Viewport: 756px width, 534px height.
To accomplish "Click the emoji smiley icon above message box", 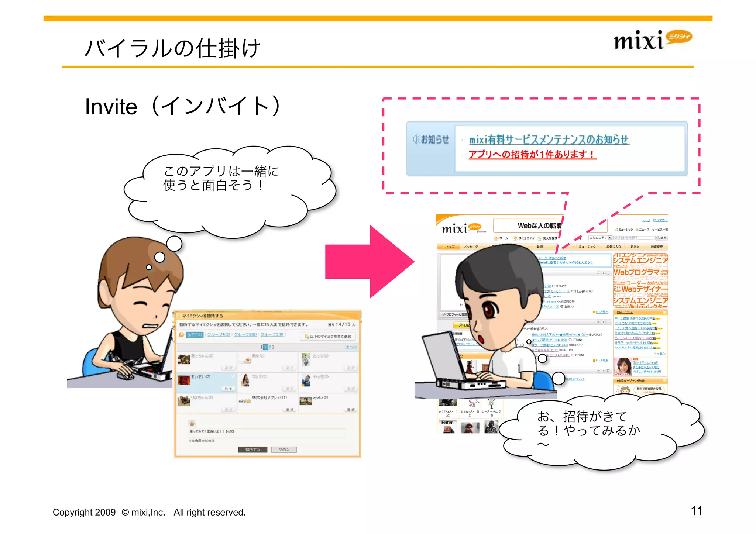I will [x=192, y=424].
